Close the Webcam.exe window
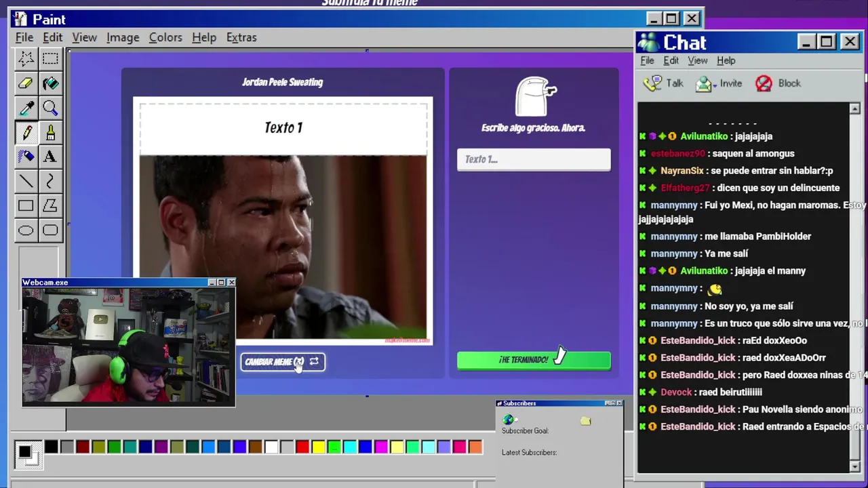 [231, 283]
